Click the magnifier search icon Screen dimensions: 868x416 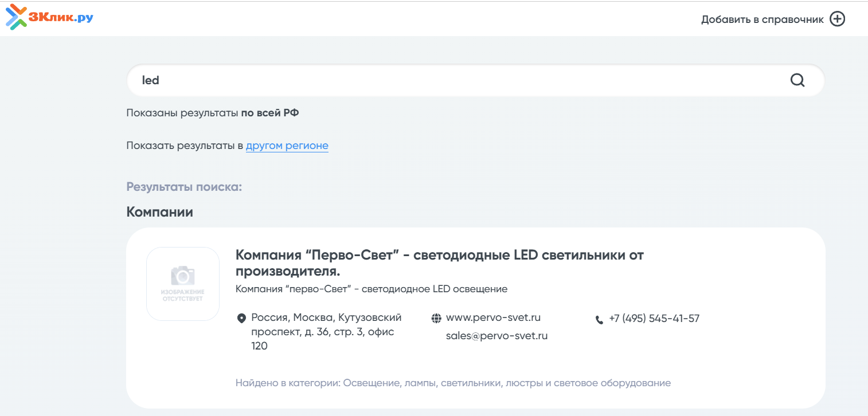coord(797,80)
